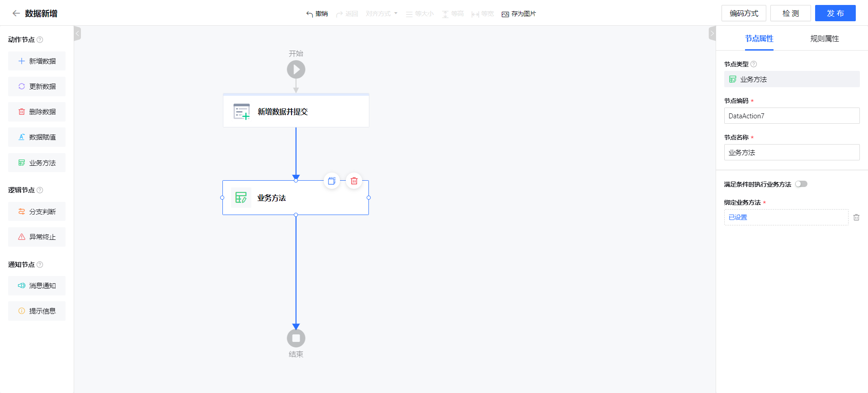Click help icon next to 动作节点
This screenshot has height=393, width=868.
click(x=40, y=40)
